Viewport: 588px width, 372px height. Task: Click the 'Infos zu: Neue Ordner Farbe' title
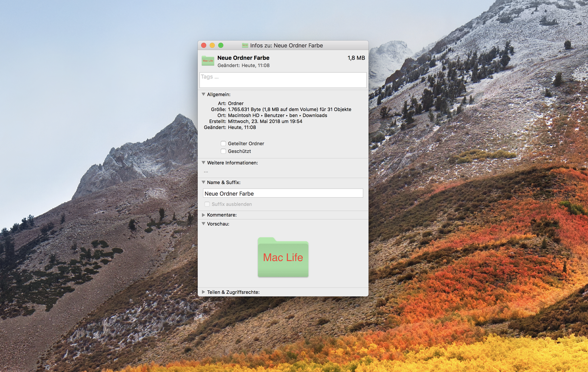point(287,45)
